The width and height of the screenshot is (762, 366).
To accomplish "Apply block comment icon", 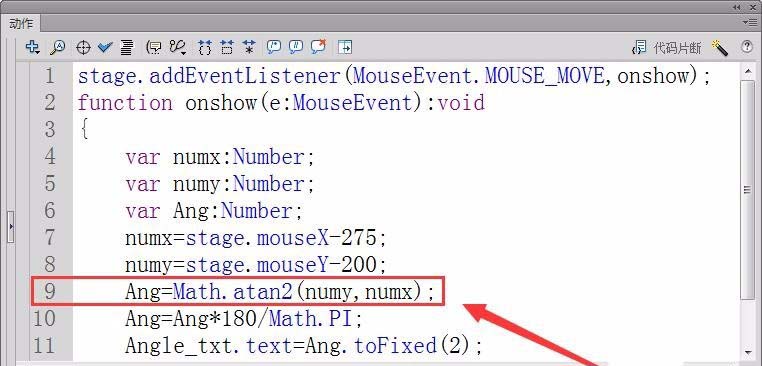I will click(x=274, y=47).
